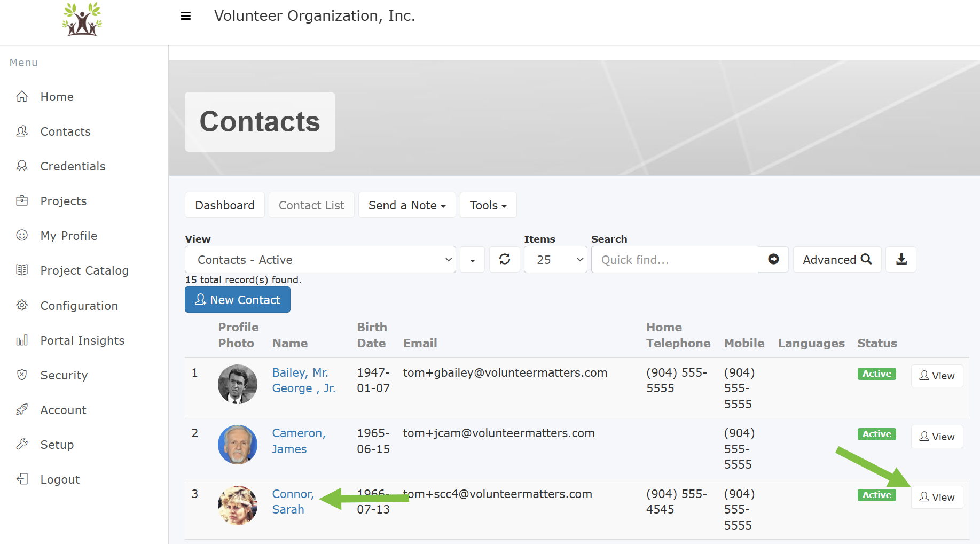Click Active status badge for James Cameron
The image size is (980, 544).
pyautogui.click(x=876, y=434)
